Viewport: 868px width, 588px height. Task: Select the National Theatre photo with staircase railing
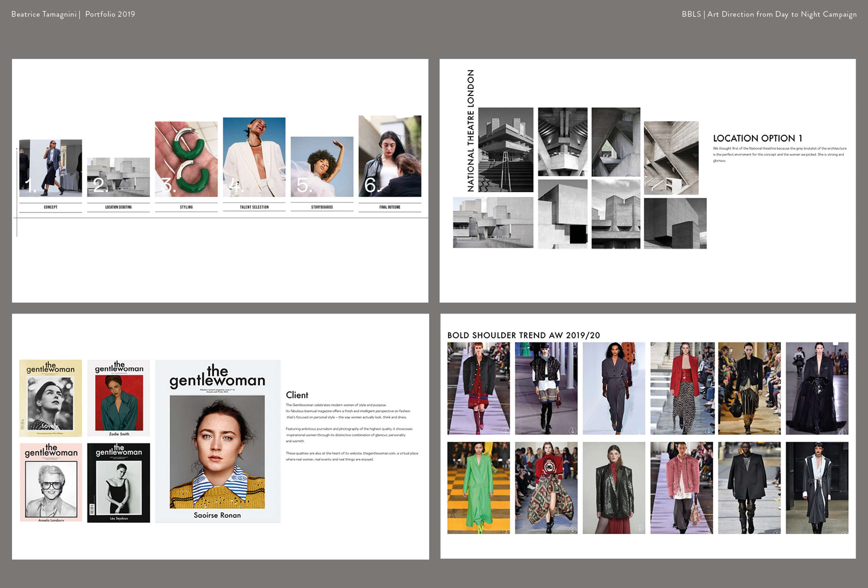pyautogui.click(x=506, y=150)
